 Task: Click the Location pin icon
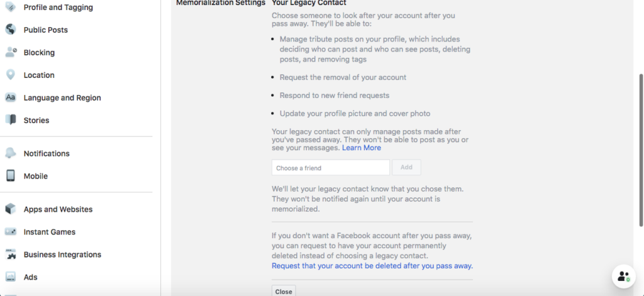(x=10, y=75)
